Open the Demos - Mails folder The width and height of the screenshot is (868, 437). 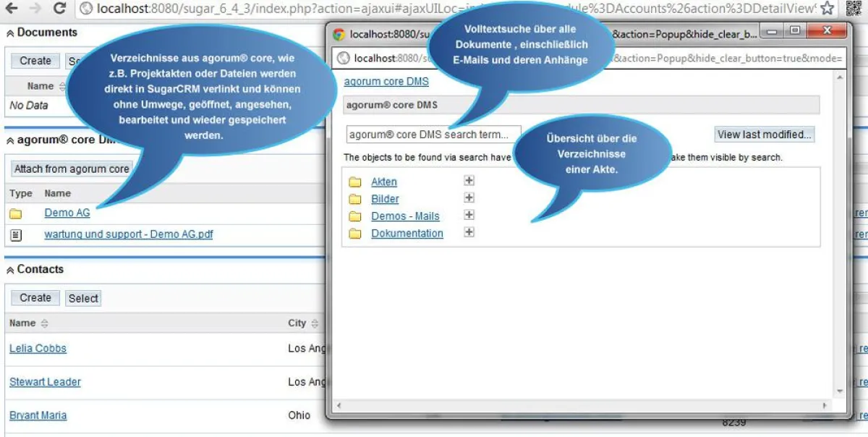click(405, 216)
